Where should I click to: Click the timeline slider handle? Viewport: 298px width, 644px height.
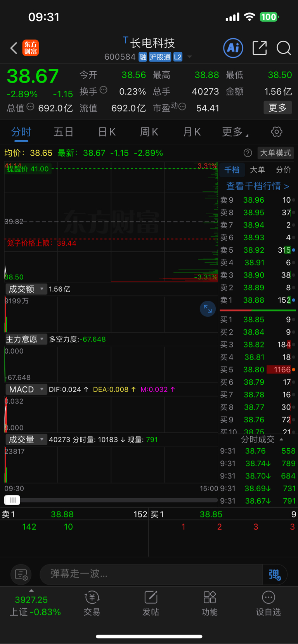pyautogui.click(x=12, y=500)
